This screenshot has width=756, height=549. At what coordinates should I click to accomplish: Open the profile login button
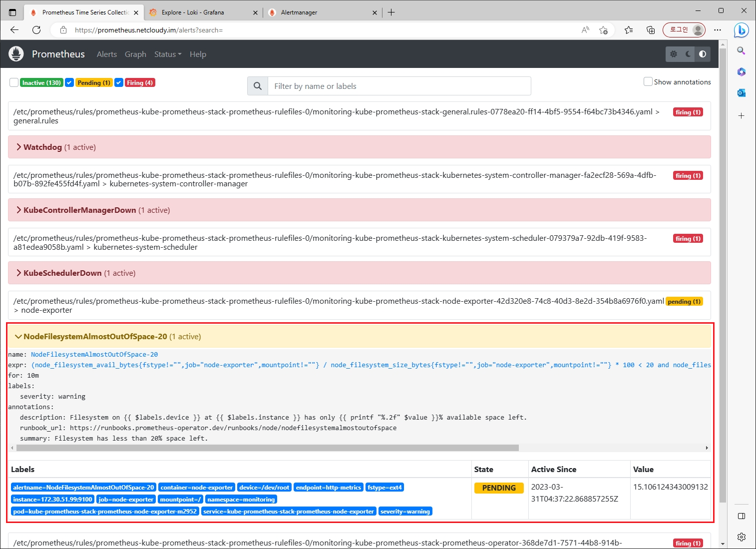tap(684, 30)
